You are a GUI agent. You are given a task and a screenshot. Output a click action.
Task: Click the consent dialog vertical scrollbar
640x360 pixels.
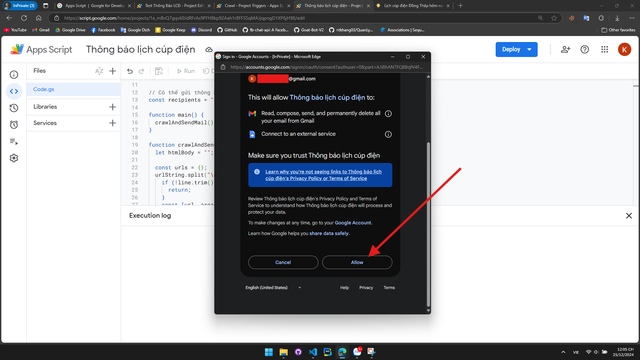(x=428, y=224)
